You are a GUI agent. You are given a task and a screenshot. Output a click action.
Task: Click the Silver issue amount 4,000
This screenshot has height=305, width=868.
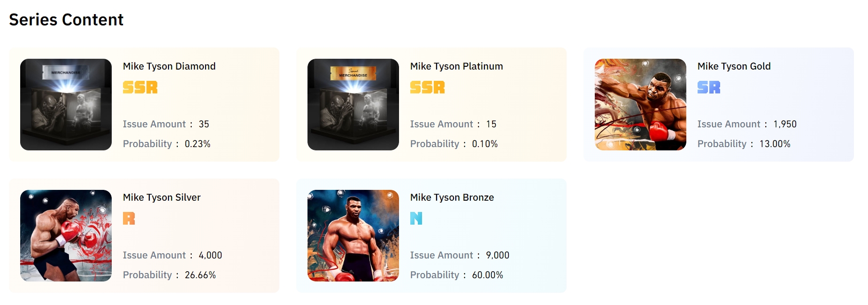pyautogui.click(x=210, y=255)
